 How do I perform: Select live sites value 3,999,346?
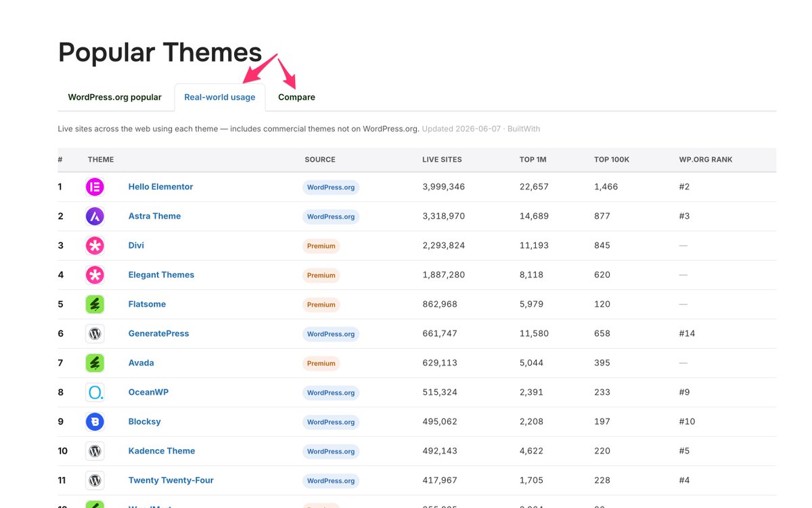[x=444, y=187]
